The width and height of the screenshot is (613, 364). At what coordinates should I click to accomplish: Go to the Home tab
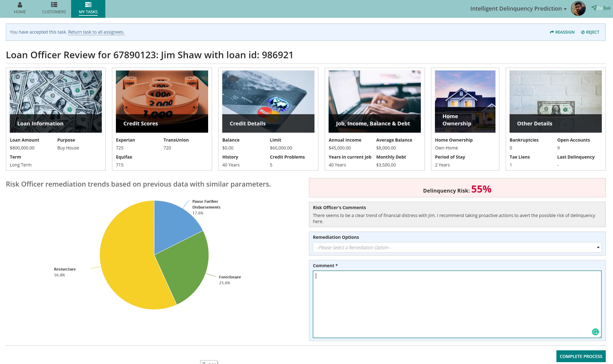(20, 12)
